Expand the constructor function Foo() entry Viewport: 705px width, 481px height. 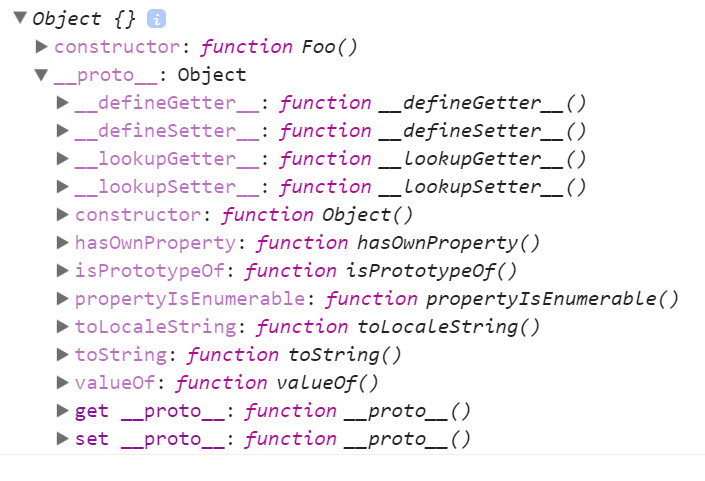[x=41, y=47]
